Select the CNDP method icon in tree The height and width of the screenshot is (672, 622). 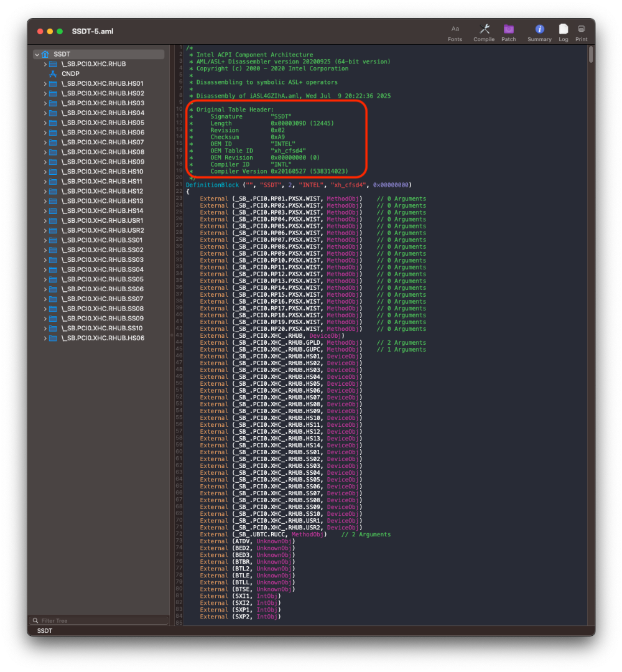[x=53, y=73]
